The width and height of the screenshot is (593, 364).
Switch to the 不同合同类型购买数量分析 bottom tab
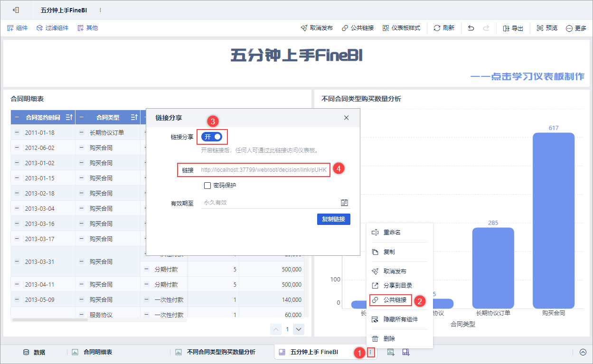point(216,352)
